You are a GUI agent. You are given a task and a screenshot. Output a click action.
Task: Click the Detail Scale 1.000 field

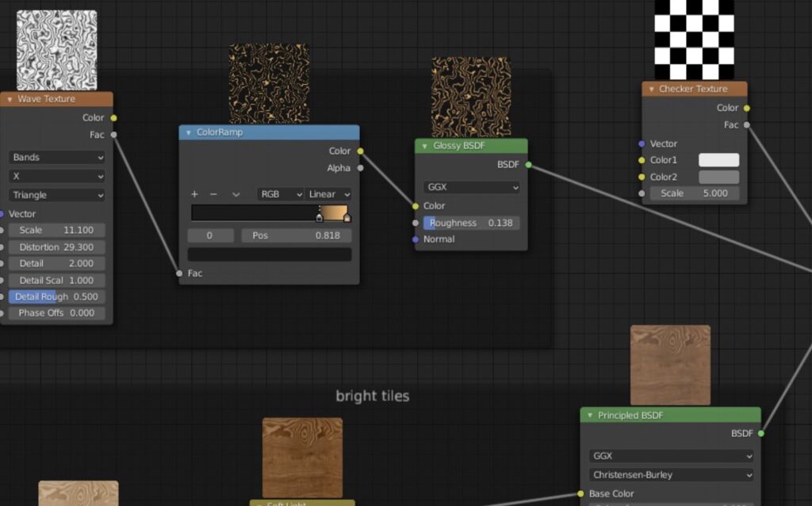[57, 281]
